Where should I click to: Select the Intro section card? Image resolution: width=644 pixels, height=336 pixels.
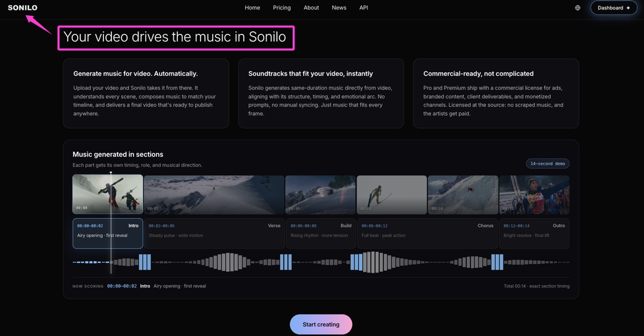click(x=107, y=233)
